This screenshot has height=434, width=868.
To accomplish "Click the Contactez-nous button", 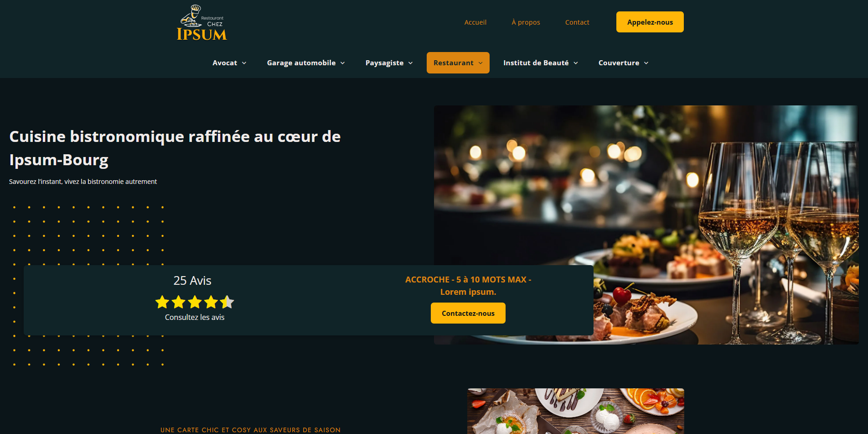I will tap(468, 313).
